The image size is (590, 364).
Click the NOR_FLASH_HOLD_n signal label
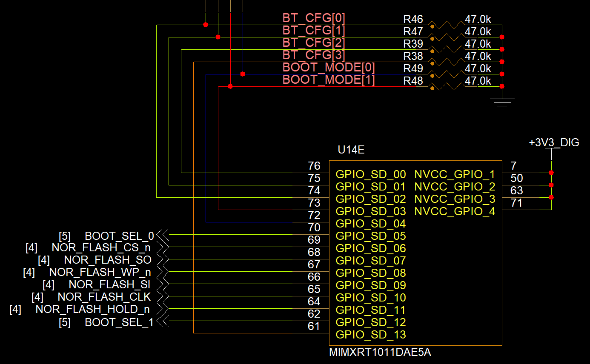tap(93, 309)
